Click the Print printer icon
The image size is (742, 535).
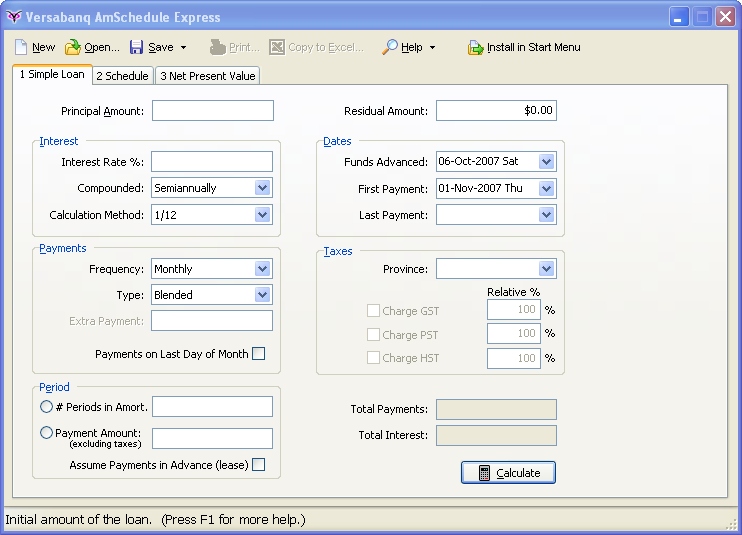[x=217, y=47]
